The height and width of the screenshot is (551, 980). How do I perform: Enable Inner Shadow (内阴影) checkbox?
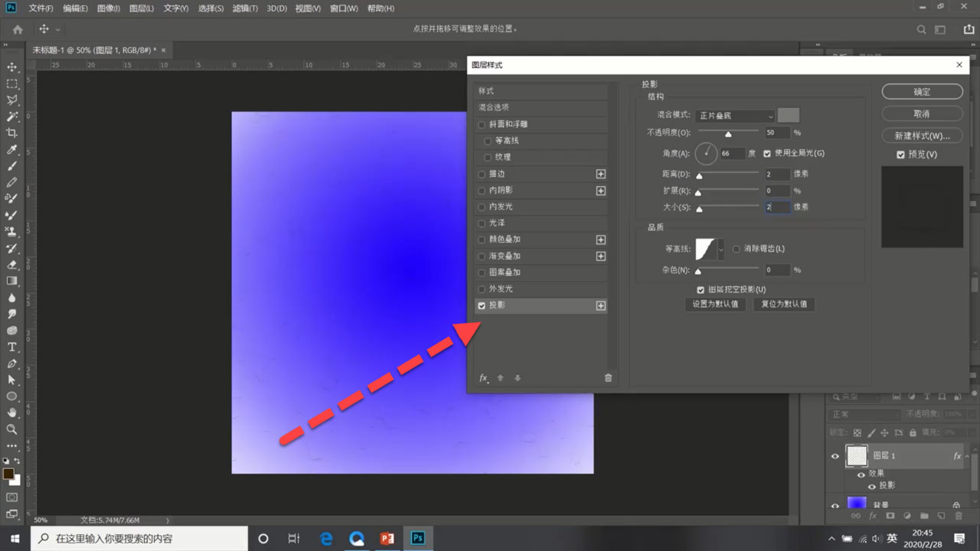482,190
